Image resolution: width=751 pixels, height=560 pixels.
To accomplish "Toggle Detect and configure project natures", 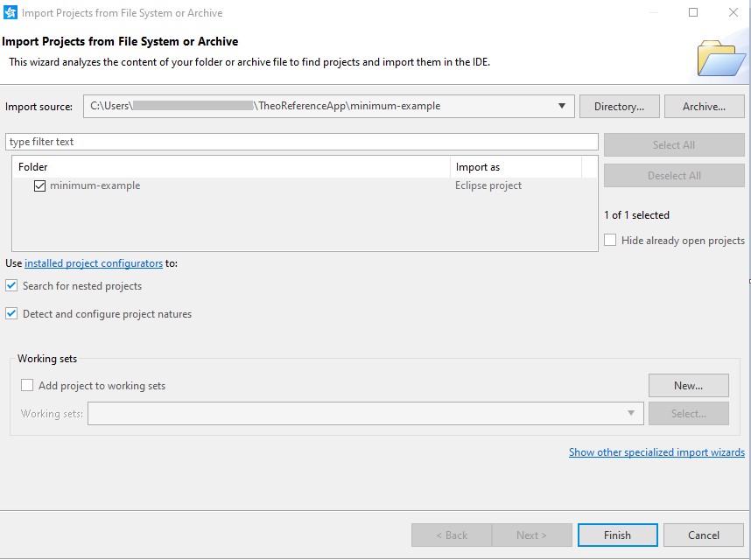I will tap(11, 314).
